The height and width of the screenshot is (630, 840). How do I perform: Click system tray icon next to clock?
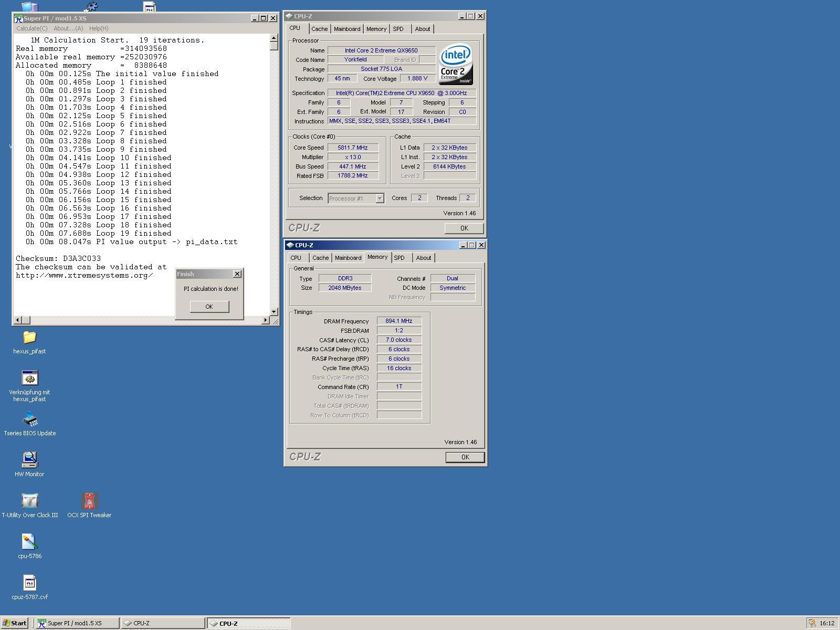click(x=812, y=623)
